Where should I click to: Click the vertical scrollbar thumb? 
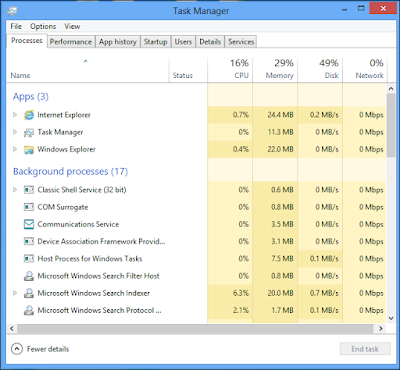pyautogui.click(x=391, y=125)
